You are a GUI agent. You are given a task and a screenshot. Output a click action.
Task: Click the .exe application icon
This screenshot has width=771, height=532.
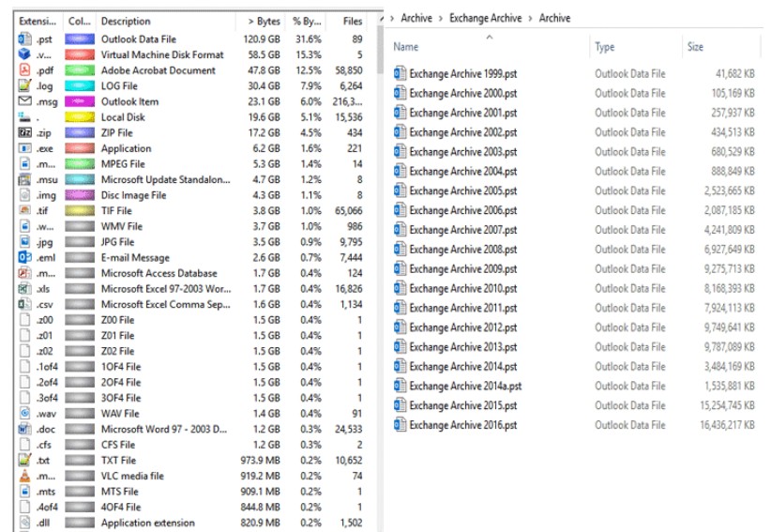pyautogui.click(x=24, y=148)
